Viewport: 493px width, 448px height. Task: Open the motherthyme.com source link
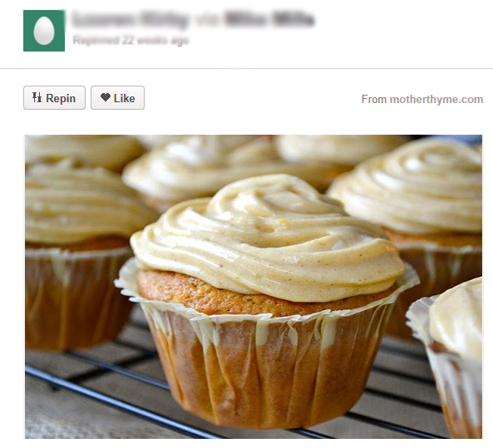pos(436,100)
